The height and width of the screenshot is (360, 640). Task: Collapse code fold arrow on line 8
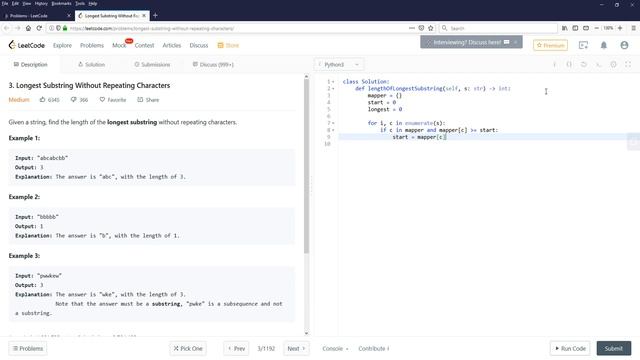333,130
